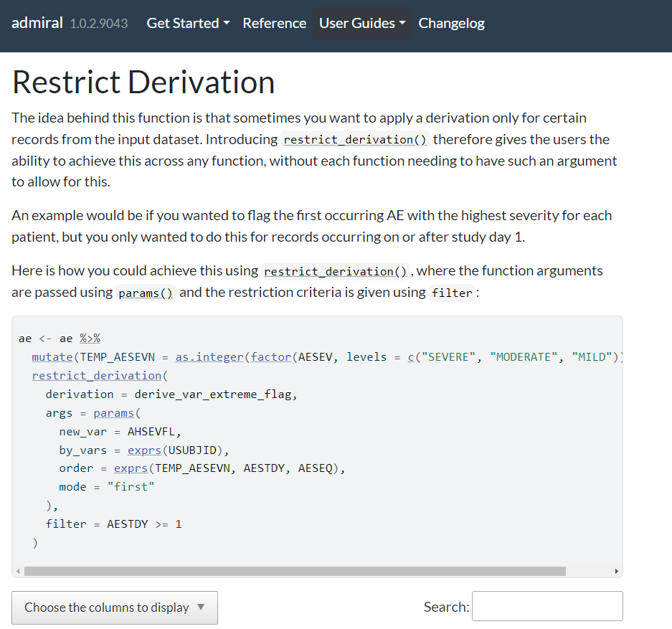The width and height of the screenshot is (672, 629).
Task: Click the code block horizontal scrollbar track
Action: click(x=590, y=572)
